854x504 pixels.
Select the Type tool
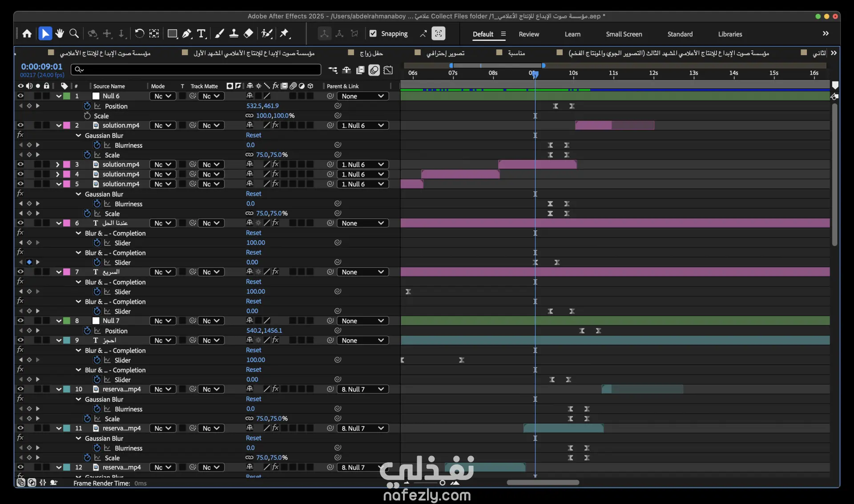pyautogui.click(x=201, y=34)
